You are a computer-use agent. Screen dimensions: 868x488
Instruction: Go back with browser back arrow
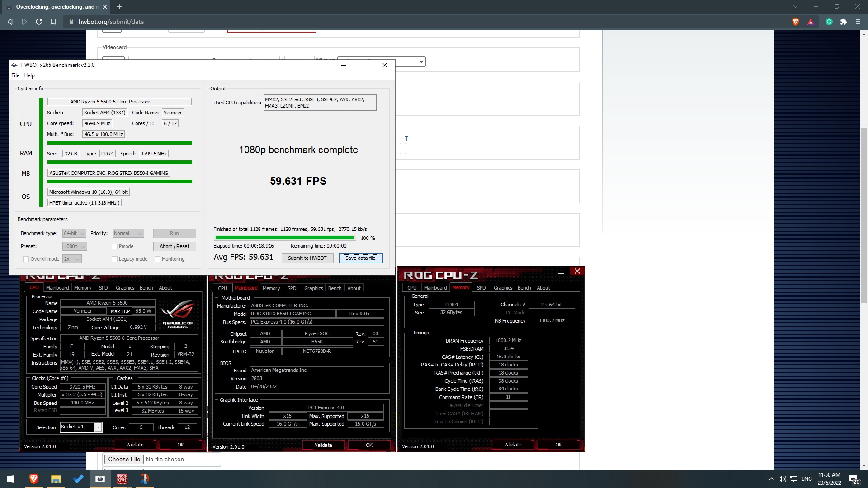pyautogui.click(x=10, y=22)
